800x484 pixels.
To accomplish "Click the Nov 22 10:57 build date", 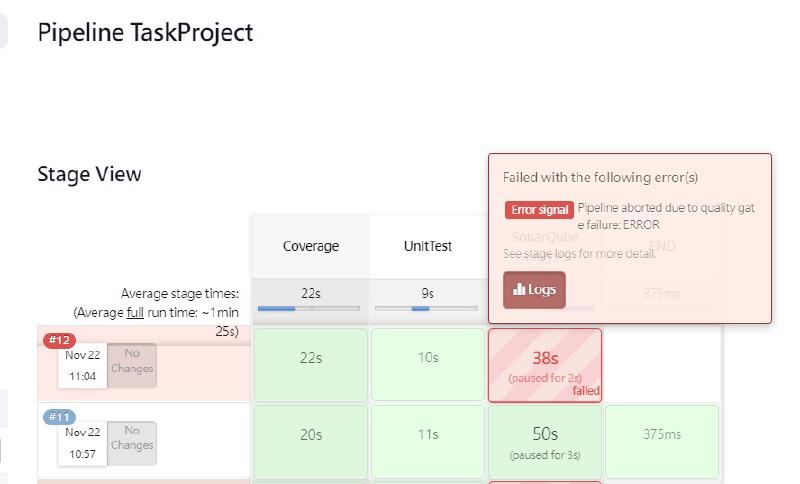I will pyautogui.click(x=84, y=443).
